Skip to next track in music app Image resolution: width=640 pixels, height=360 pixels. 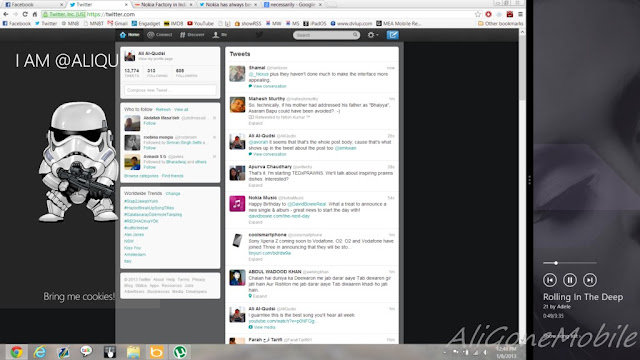[589, 280]
